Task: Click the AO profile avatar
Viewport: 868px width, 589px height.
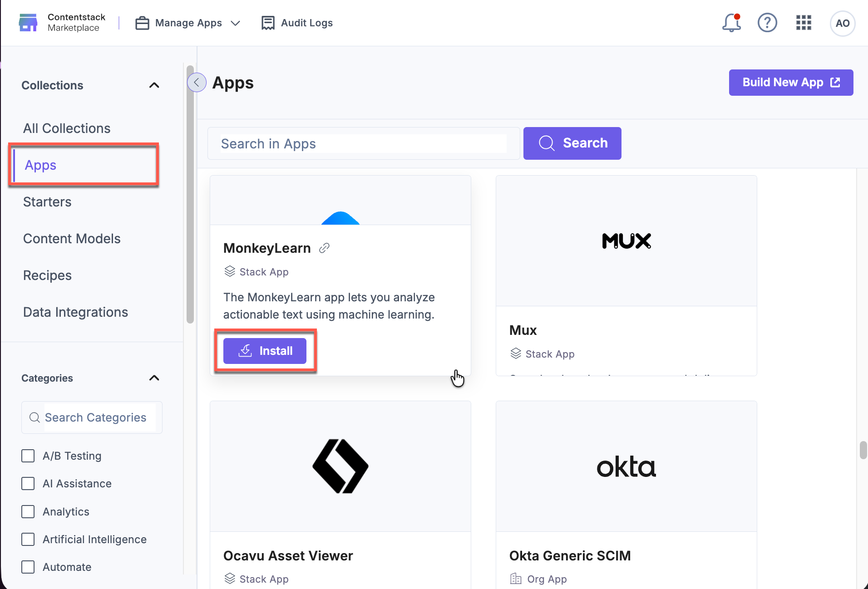Action: tap(842, 23)
